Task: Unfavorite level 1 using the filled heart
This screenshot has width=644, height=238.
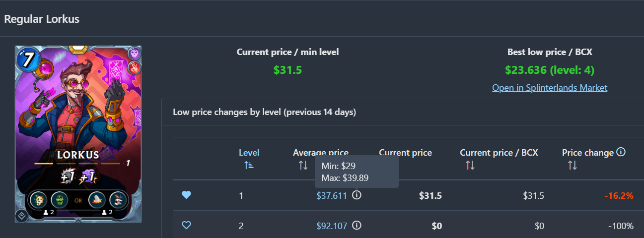Action: tap(186, 195)
